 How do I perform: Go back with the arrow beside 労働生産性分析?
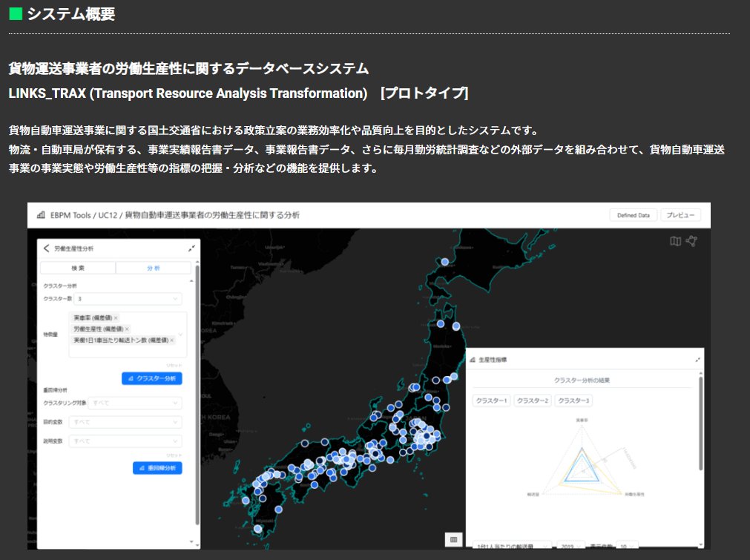pos(47,248)
